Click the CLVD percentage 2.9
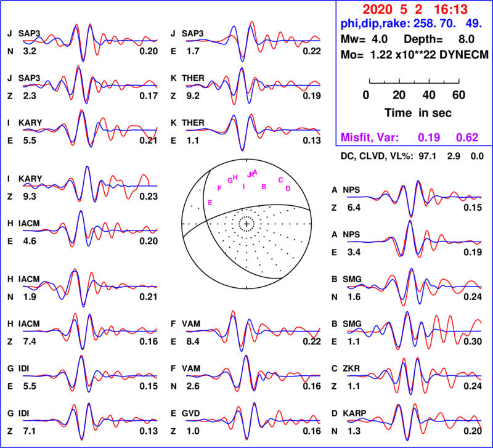This screenshot has height=448, width=493. [454, 157]
